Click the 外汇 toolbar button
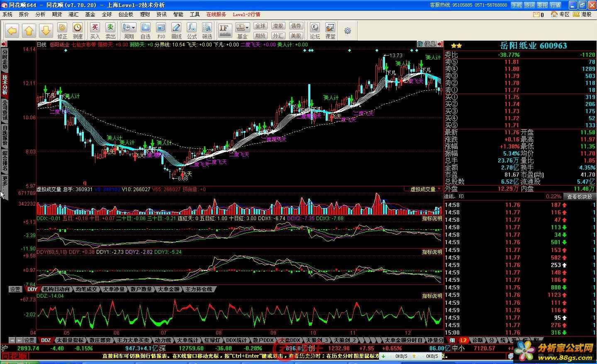 pyautogui.click(x=278, y=36)
